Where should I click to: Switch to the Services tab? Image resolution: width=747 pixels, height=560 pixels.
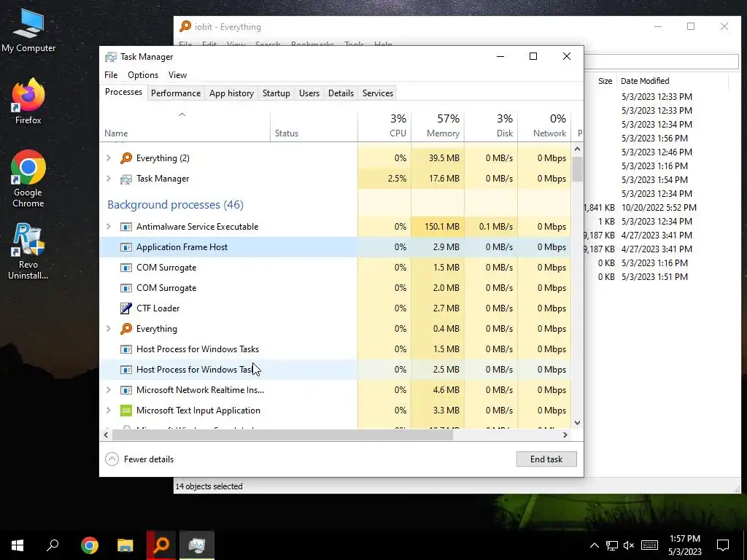[378, 93]
